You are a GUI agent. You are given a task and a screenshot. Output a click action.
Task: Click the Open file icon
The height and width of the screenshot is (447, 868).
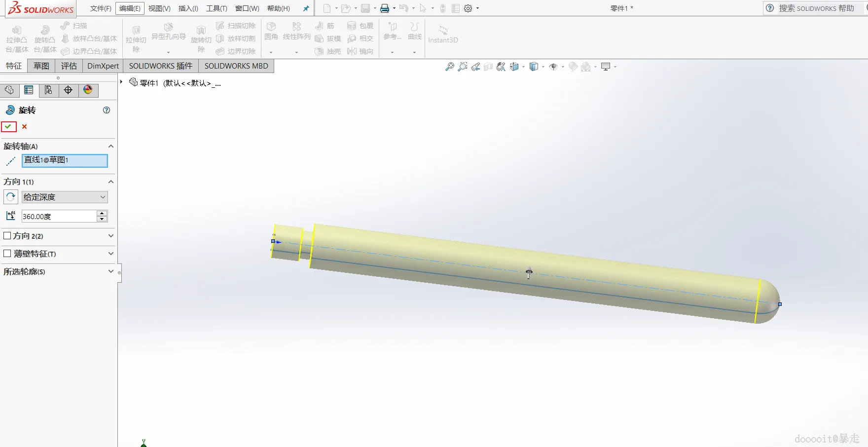(x=346, y=8)
